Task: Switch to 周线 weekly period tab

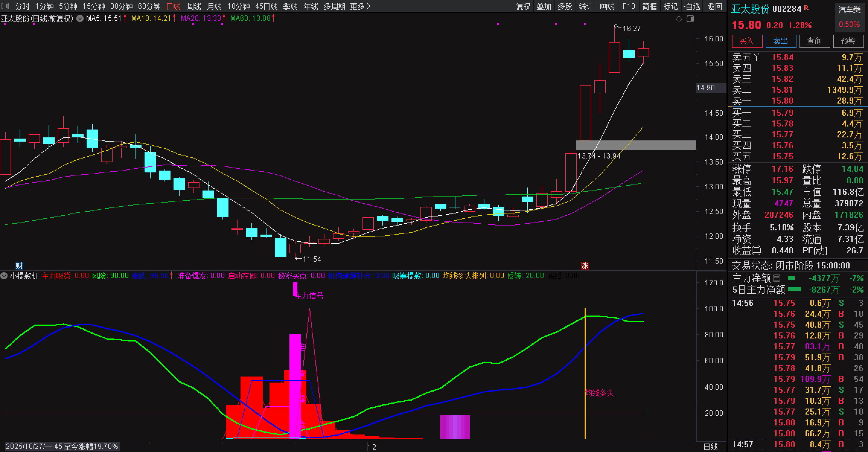Action: pyautogui.click(x=194, y=6)
